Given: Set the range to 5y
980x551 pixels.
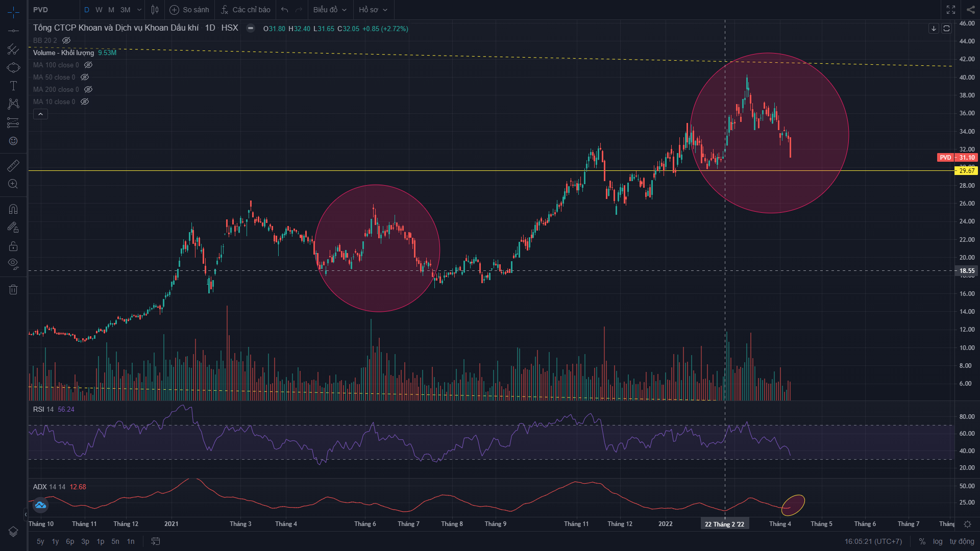Looking at the screenshot, I should pyautogui.click(x=40, y=541).
